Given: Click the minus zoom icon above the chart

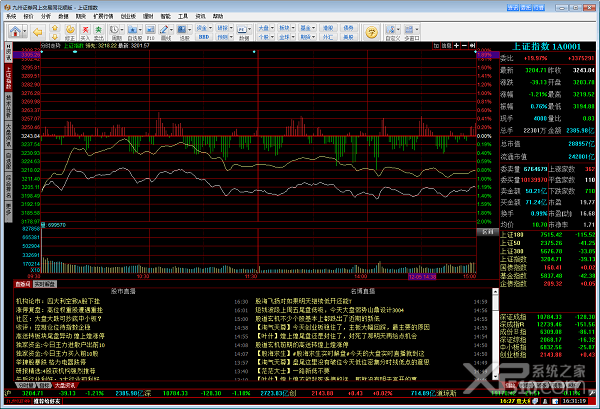Looking at the screenshot, I should pos(464,46).
